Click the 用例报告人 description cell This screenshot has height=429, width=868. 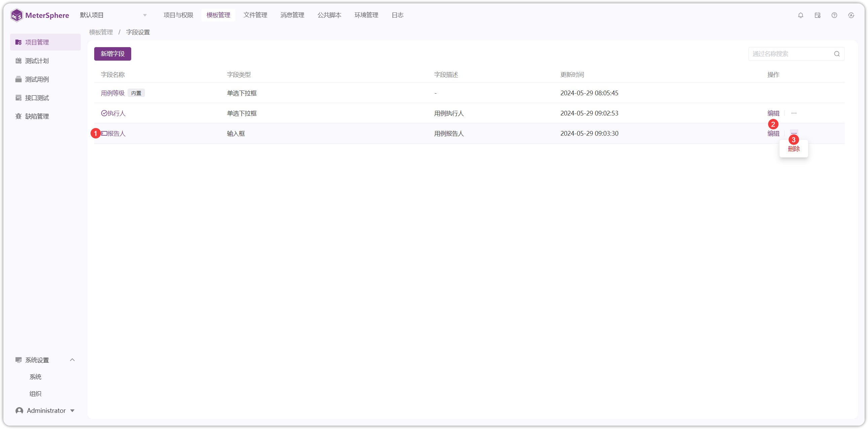click(x=449, y=134)
